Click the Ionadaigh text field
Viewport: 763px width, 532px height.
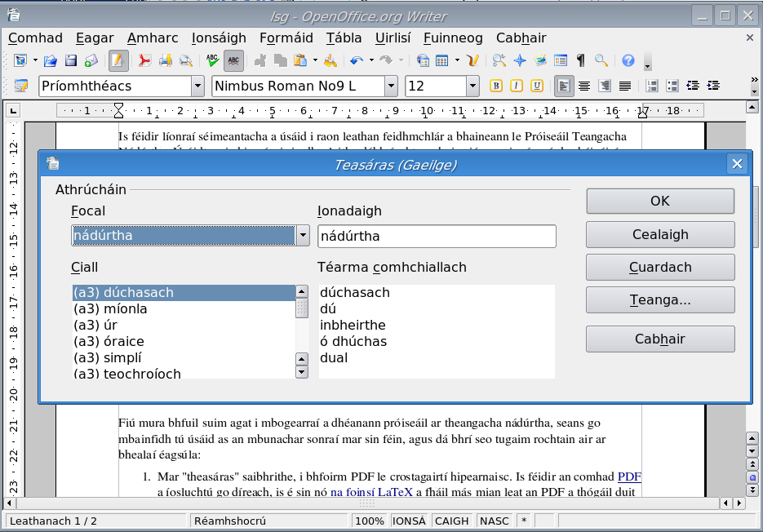click(437, 236)
